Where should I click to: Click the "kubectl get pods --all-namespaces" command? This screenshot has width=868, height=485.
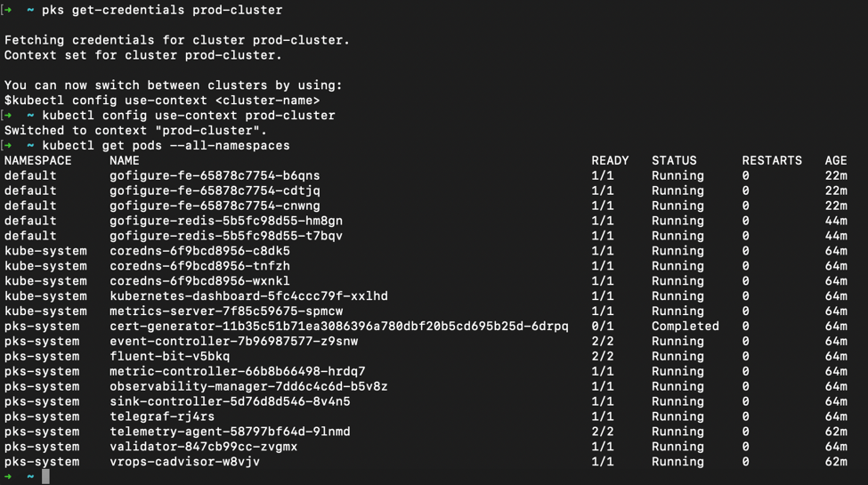tap(166, 145)
